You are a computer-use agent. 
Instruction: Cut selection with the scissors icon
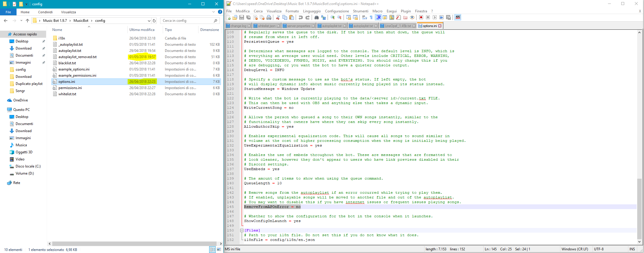(x=278, y=17)
